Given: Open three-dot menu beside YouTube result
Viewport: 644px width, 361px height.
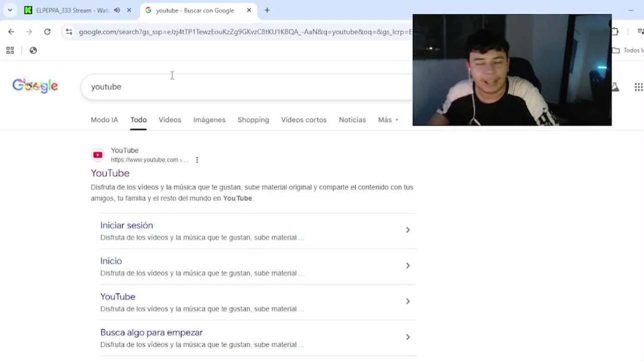Looking at the screenshot, I should [x=197, y=160].
